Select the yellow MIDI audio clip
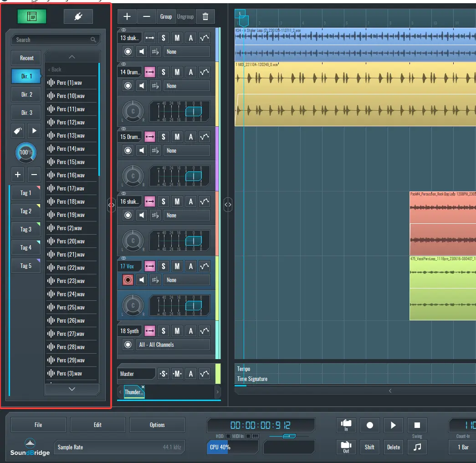476x463 pixels. [355, 94]
